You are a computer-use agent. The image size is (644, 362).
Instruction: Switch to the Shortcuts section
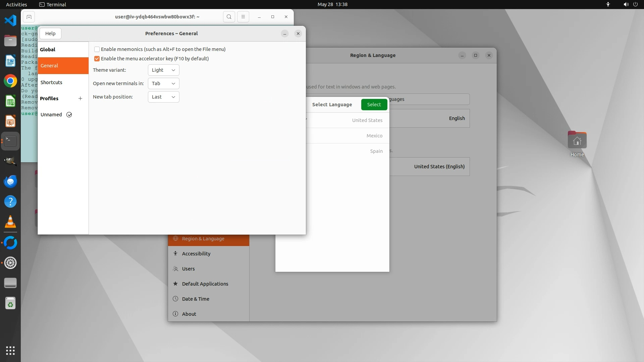[52, 82]
